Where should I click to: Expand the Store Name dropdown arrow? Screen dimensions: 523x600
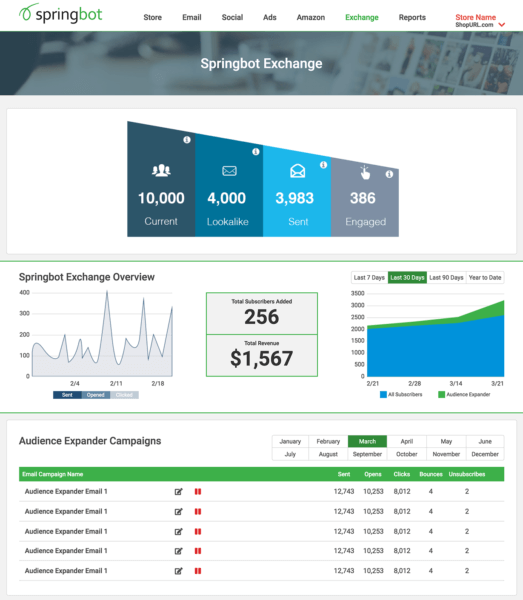(502, 24)
